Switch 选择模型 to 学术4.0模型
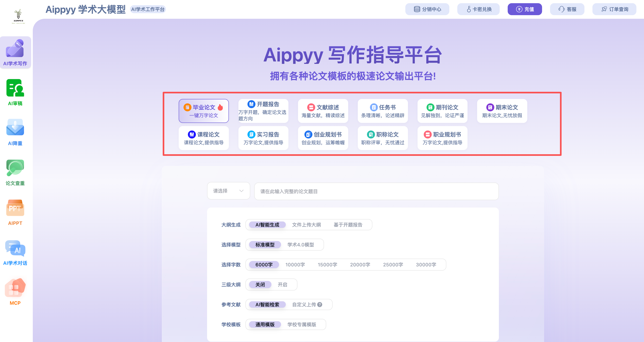Image resolution: width=644 pixels, height=342 pixels. (300, 245)
